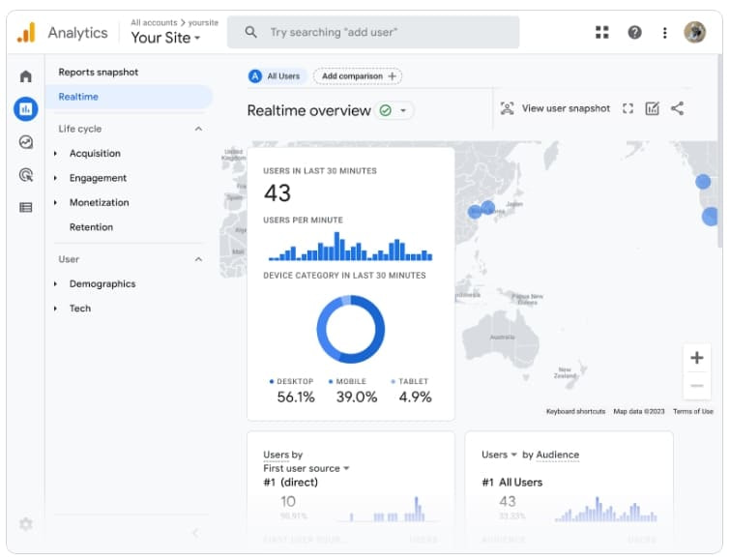Click the fullscreen expand icon
This screenshot has width=730, height=560.
coord(628,108)
